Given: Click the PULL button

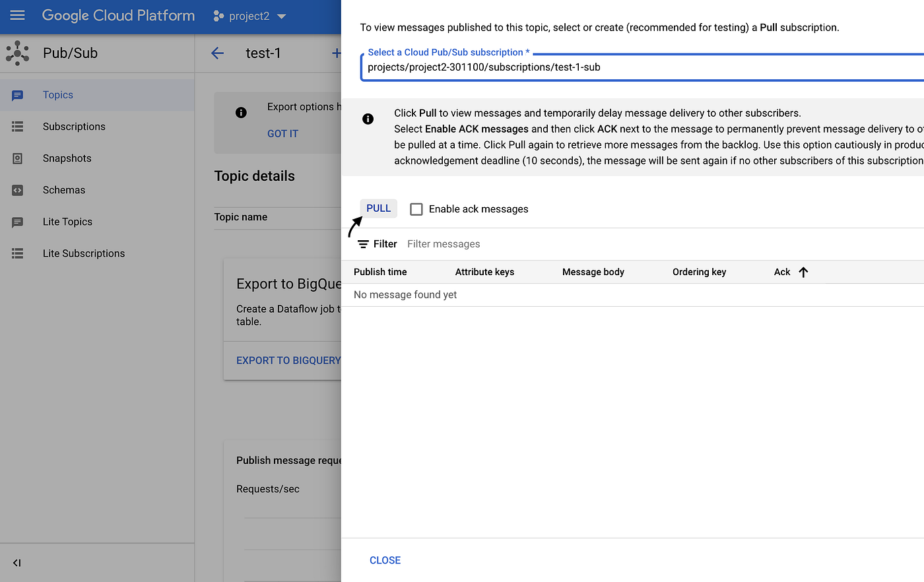Looking at the screenshot, I should [x=379, y=209].
